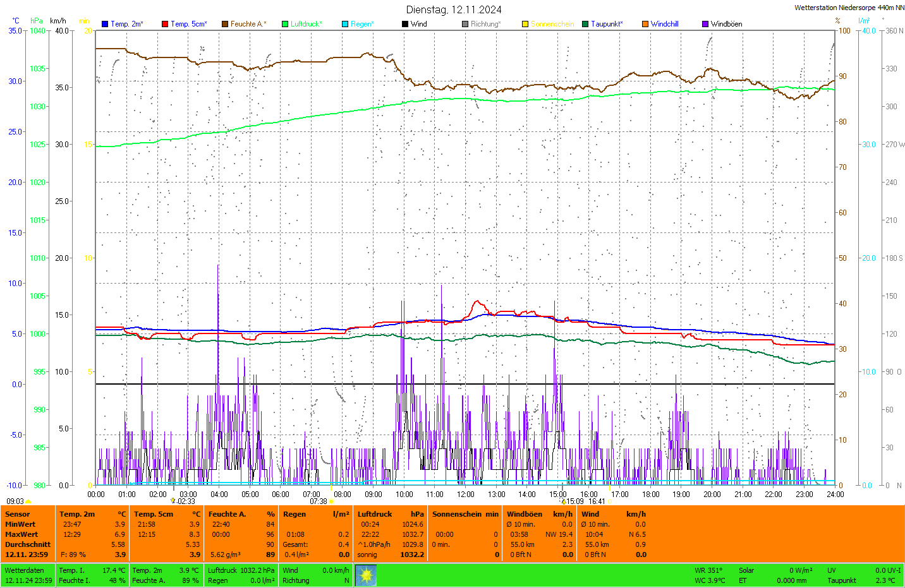Click the purple Windböen legend square
This screenshot has width=905, height=588.
point(705,24)
